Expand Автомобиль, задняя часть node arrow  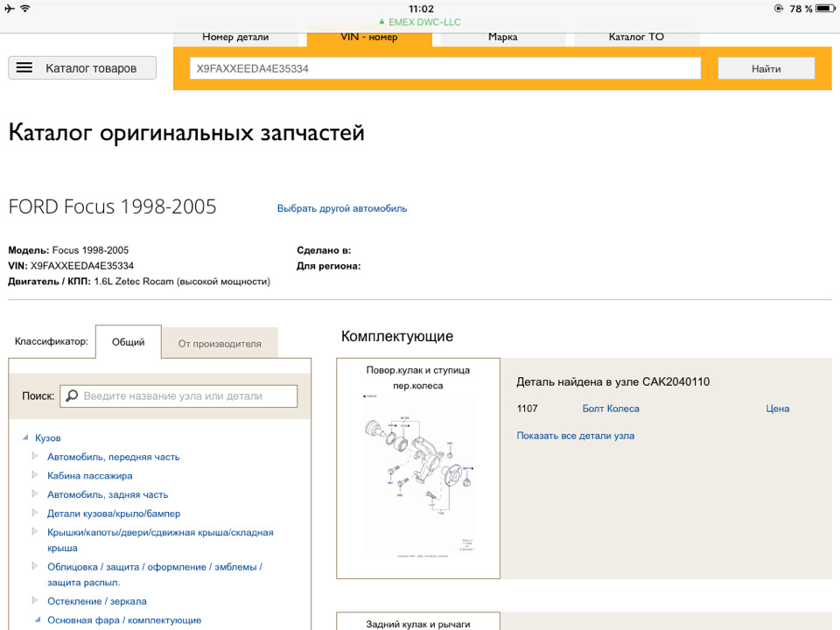(35, 493)
